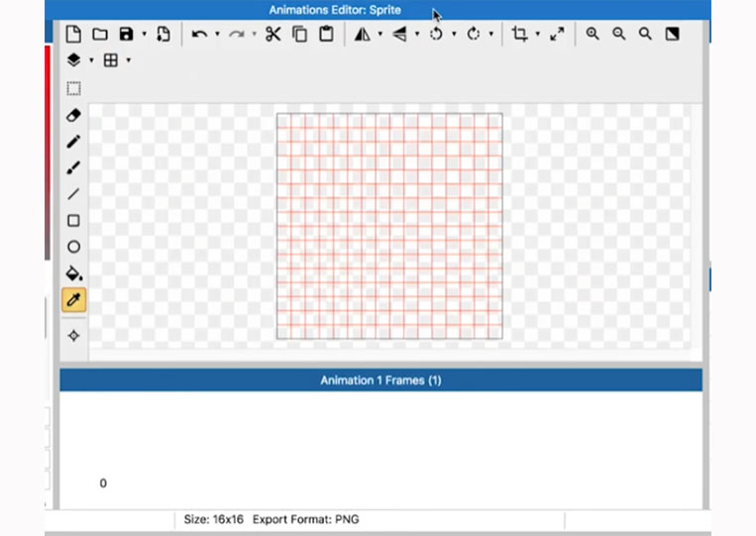The image size is (756, 536).
Task: Select the rectangular Selection tool
Action: pos(73,89)
